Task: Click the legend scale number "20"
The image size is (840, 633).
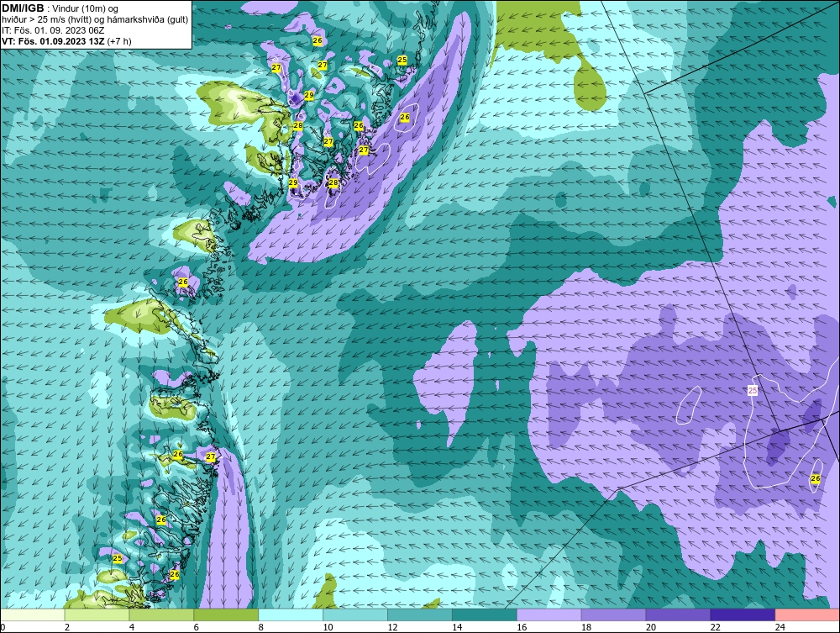Action: (651, 627)
